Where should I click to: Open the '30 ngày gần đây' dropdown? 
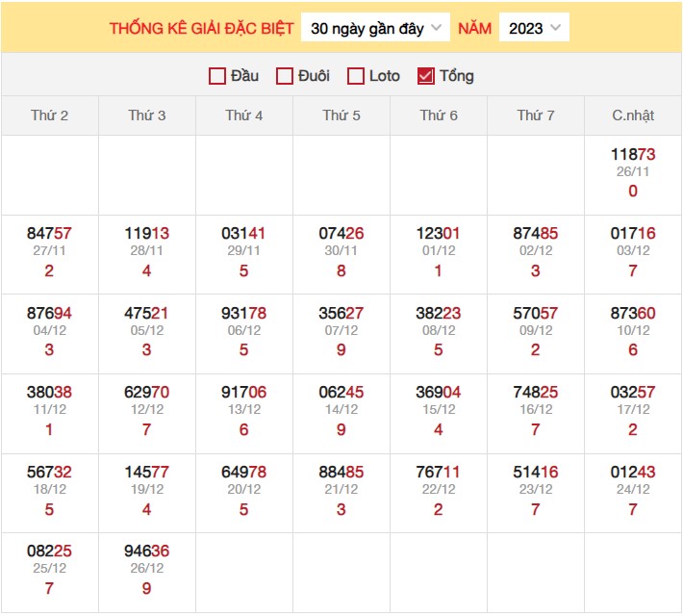(x=376, y=28)
